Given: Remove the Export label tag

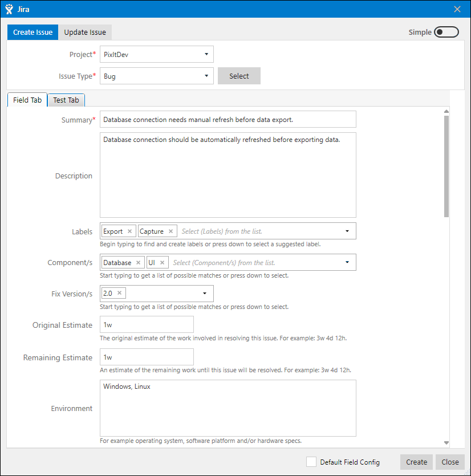Looking at the screenshot, I should (129, 231).
